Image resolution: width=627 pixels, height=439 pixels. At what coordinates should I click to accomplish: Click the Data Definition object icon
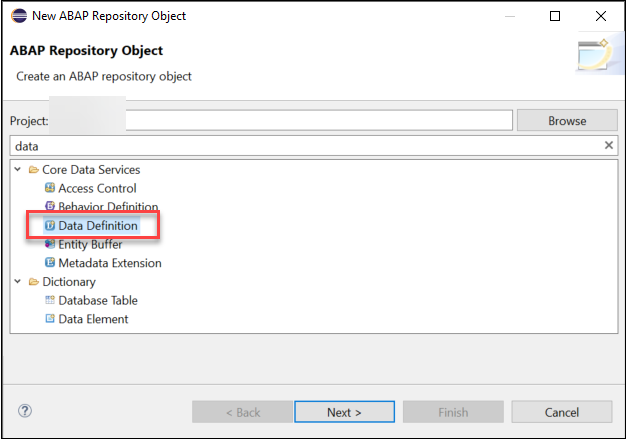click(50, 225)
